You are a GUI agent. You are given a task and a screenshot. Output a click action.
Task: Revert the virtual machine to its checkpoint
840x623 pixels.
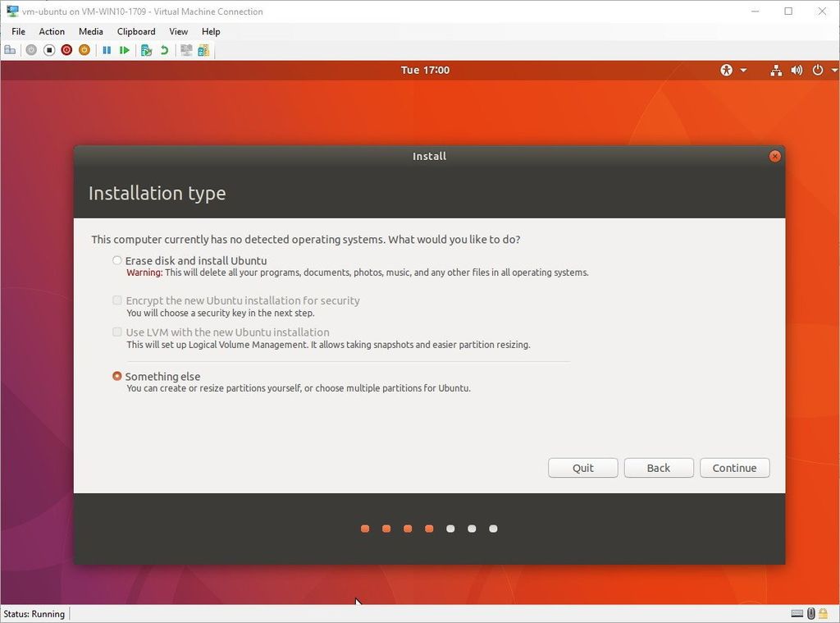click(163, 50)
